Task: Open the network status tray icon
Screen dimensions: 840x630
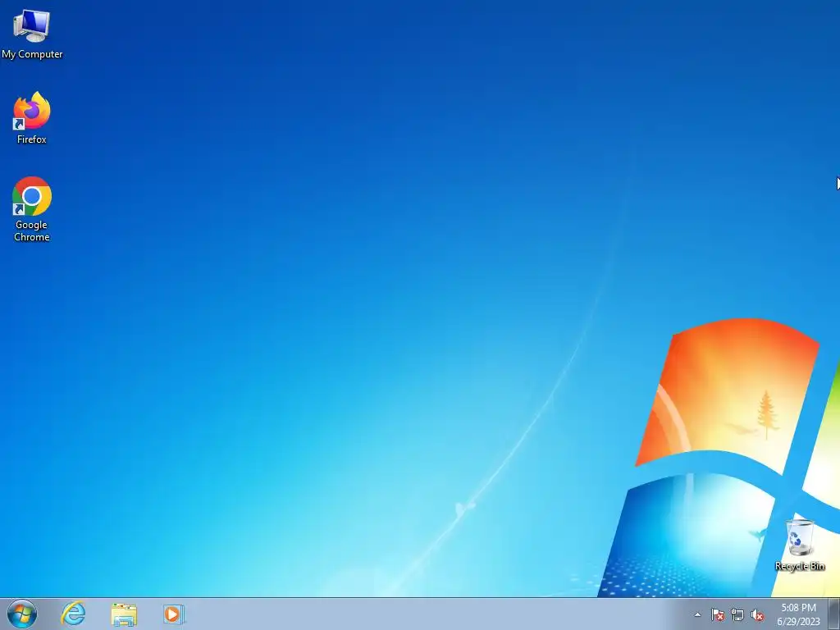Action: [737, 614]
